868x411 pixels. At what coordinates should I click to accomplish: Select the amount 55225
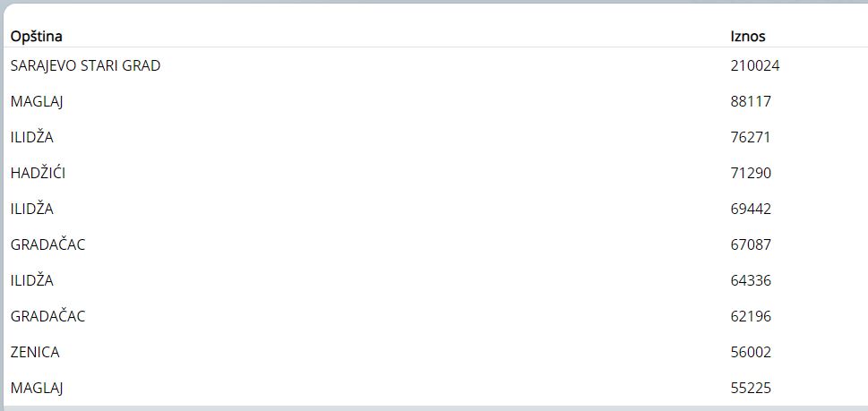click(751, 388)
